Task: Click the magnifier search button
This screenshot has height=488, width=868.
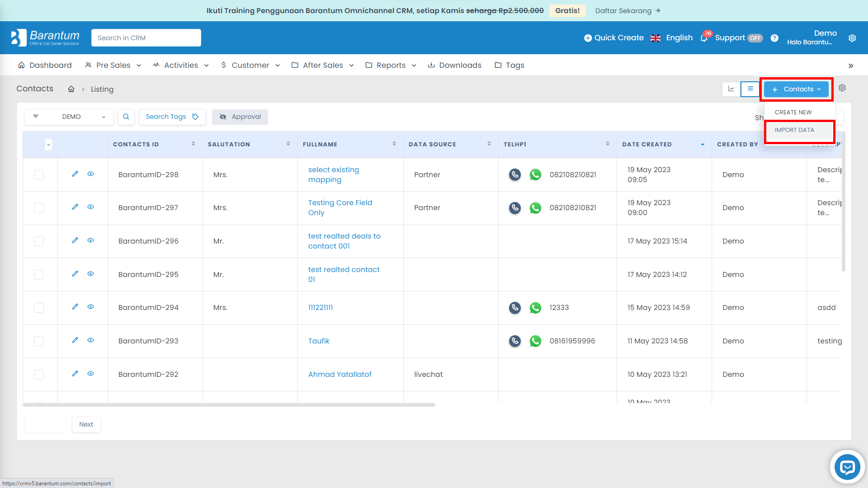Action: (x=126, y=117)
